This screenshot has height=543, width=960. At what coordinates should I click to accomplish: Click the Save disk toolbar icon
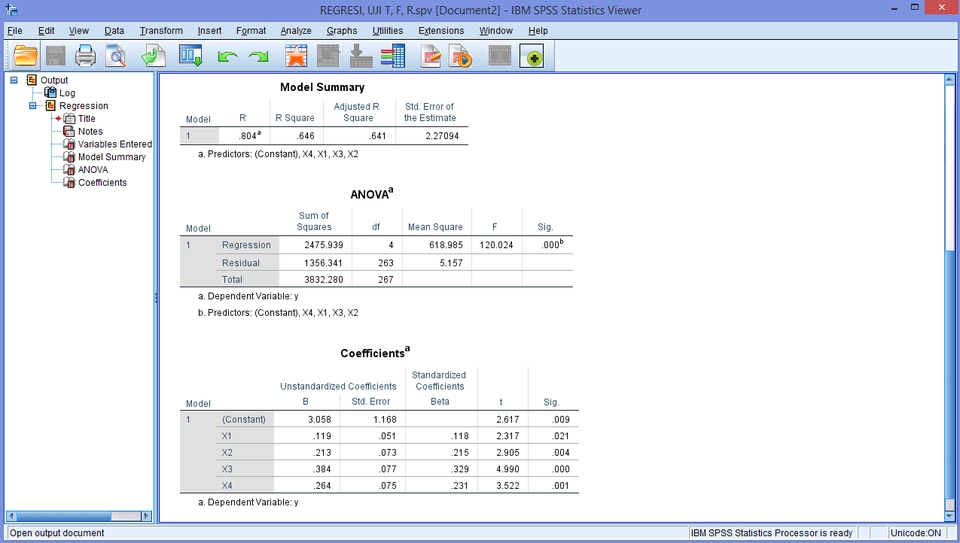point(56,56)
